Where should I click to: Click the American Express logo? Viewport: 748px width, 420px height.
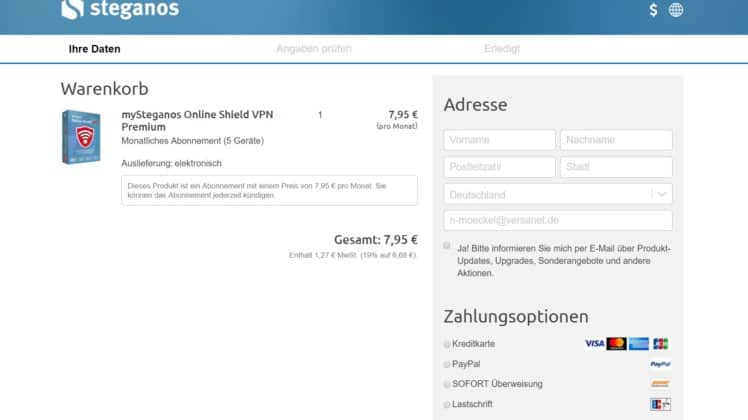638,344
